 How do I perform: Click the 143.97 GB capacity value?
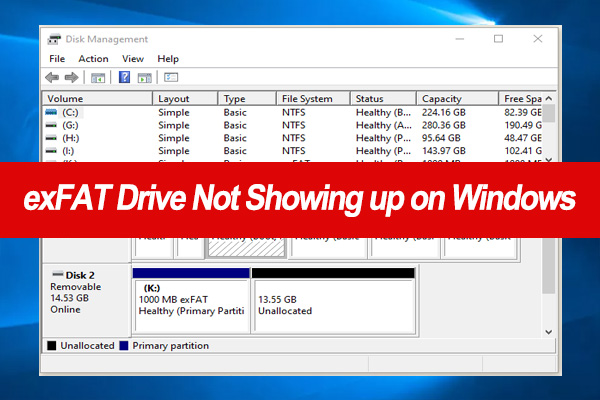point(443,151)
